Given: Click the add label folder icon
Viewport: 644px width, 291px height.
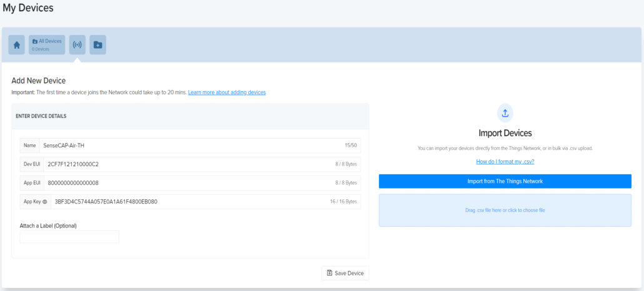Looking at the screenshot, I should click(98, 45).
